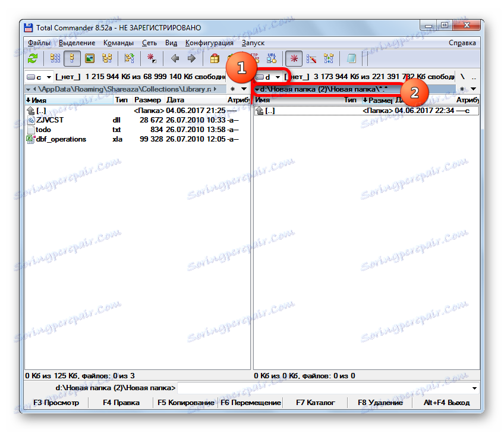Pack files with the gift box icon

215,58
